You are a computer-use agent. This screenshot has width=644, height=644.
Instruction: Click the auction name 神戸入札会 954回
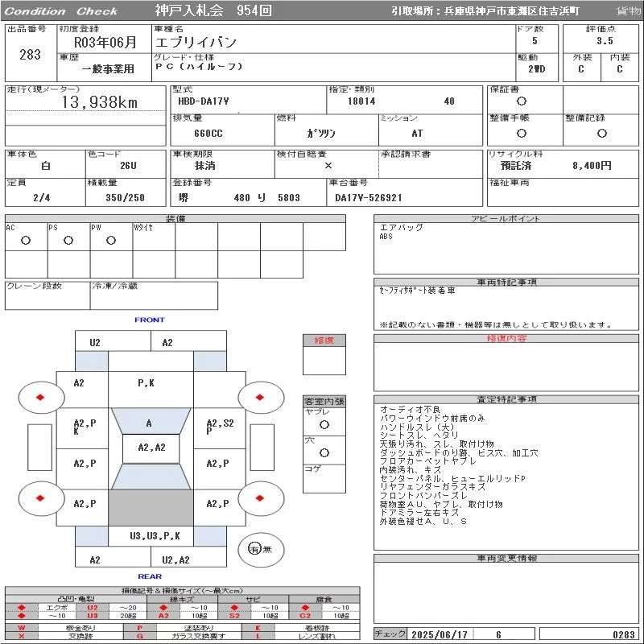(213, 10)
